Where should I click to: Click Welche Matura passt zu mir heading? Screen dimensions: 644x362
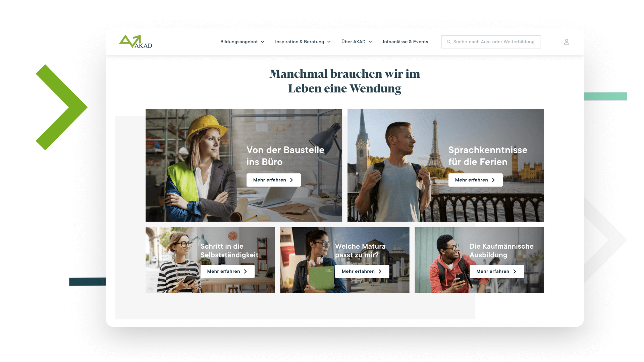[360, 250]
